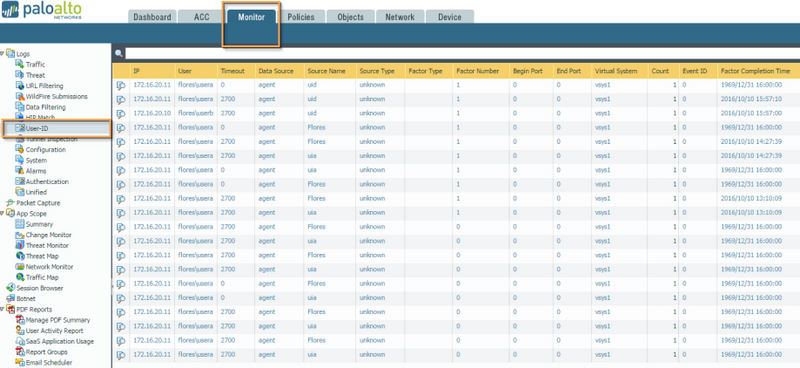Sort by Factor Number column header
Image resolution: width=800 pixels, height=368 pixels.
(481, 71)
